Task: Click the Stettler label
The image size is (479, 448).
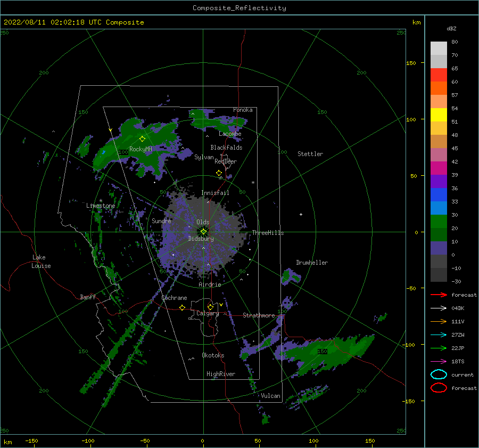Action: click(x=310, y=154)
